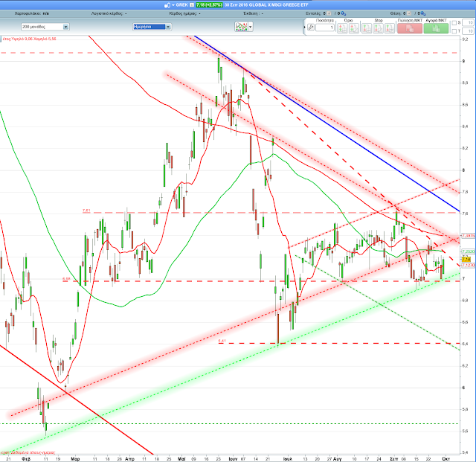Click the S value field showing 10

[x=468, y=23]
